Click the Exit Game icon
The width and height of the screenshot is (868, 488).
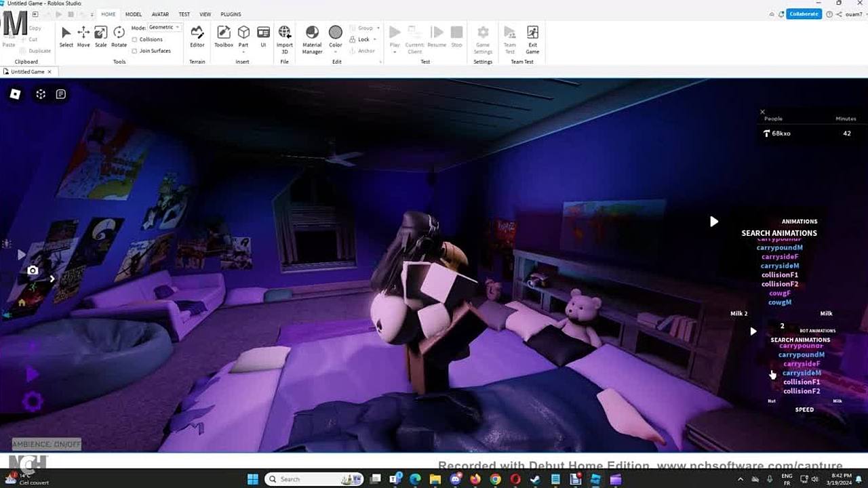pyautogui.click(x=532, y=37)
